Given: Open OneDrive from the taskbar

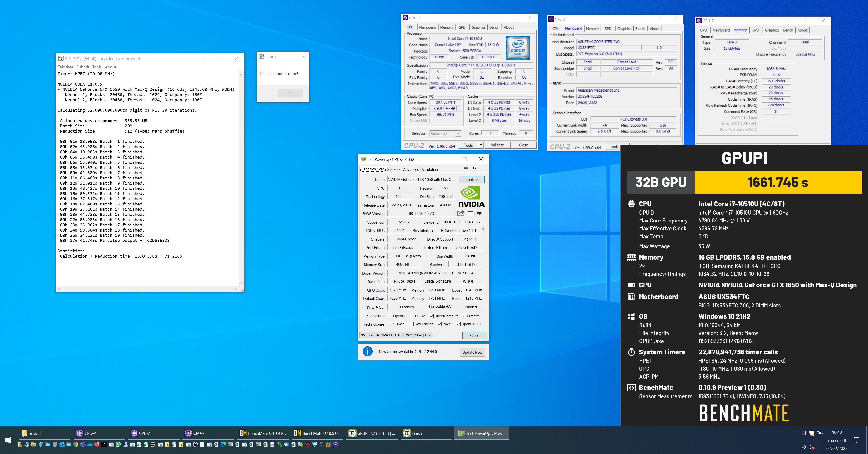Looking at the screenshot, I should click(x=90, y=444).
